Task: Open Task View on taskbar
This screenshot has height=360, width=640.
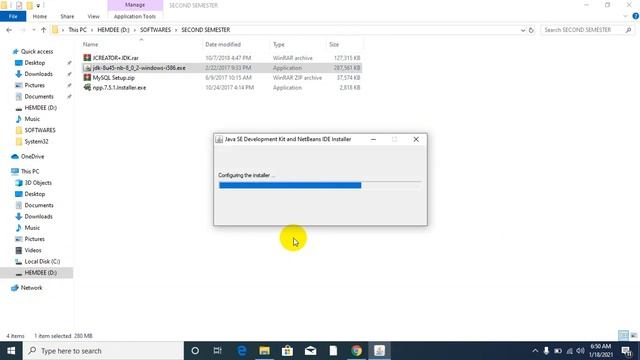Action: click(218, 351)
